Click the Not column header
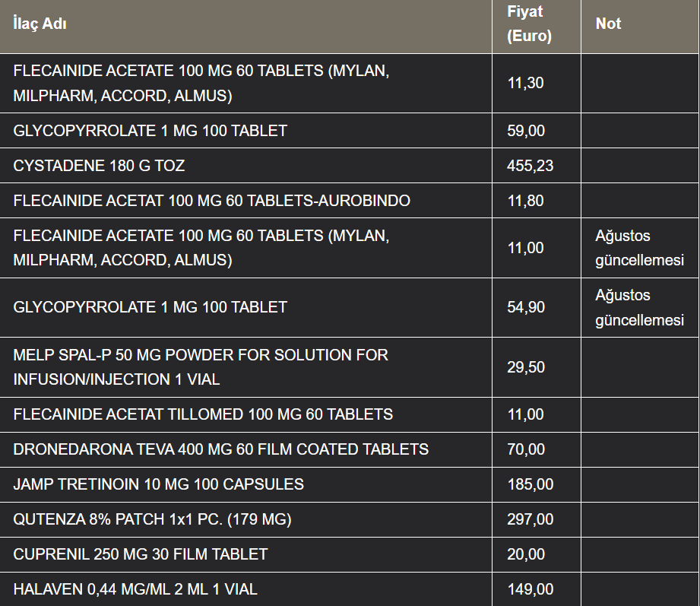 coord(608,24)
